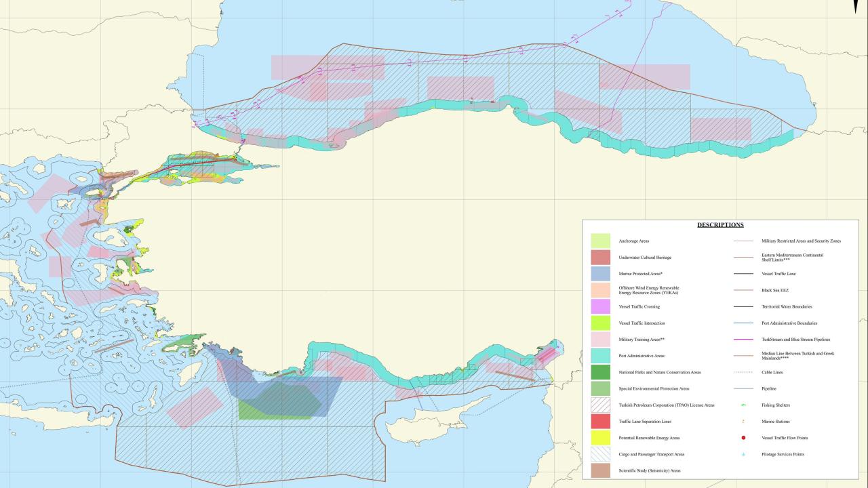
Task: Select the National Parks and Nature Conservation swatch
Action: (601, 372)
